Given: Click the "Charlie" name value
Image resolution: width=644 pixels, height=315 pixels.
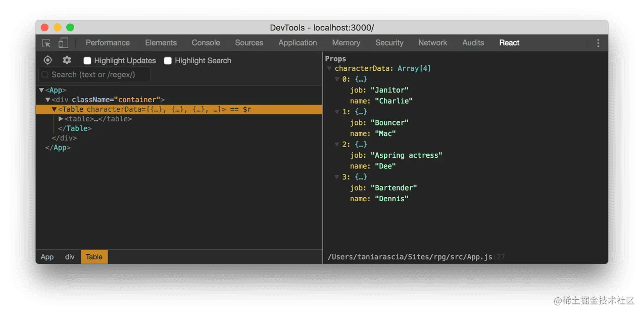Looking at the screenshot, I should pyautogui.click(x=394, y=101).
